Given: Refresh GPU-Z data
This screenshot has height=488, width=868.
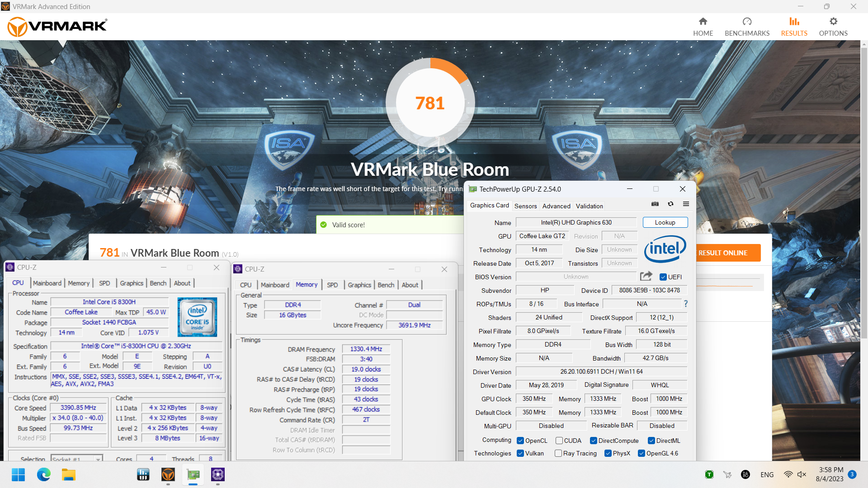Looking at the screenshot, I should pyautogui.click(x=670, y=204).
